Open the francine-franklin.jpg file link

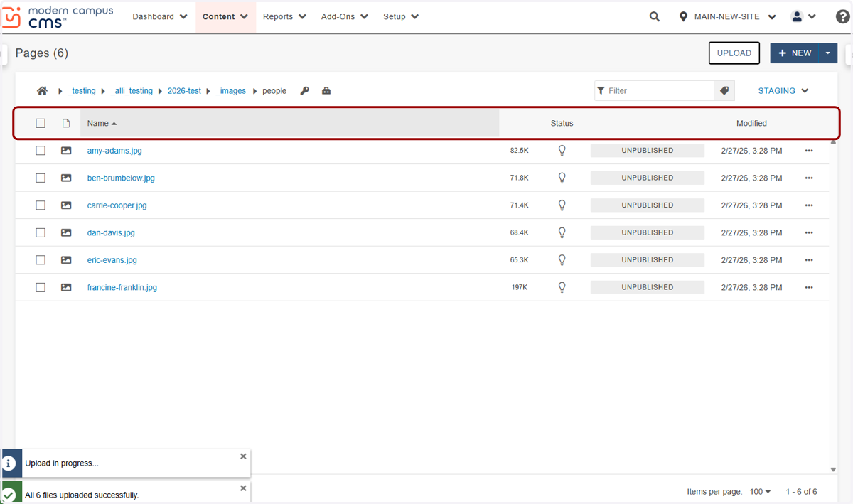[x=122, y=287]
